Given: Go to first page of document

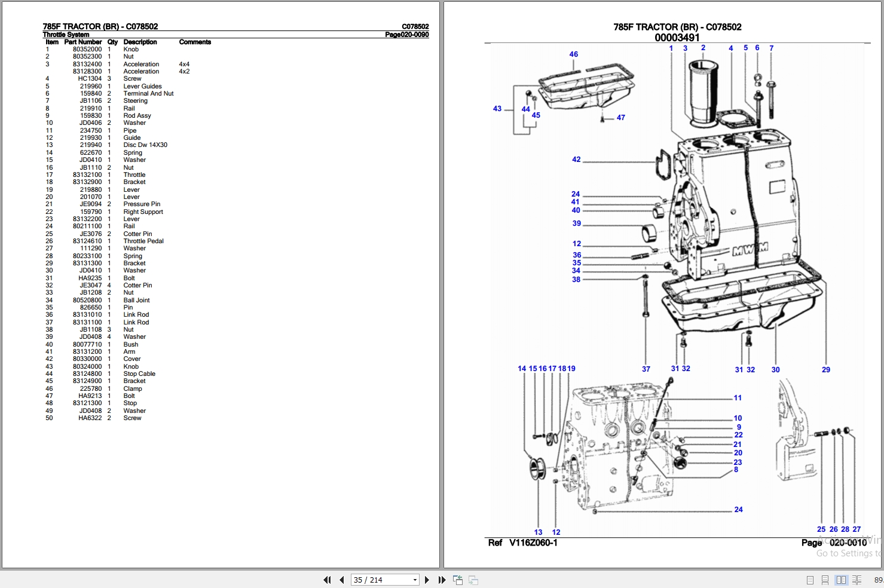Looking at the screenshot, I should 327,580.
